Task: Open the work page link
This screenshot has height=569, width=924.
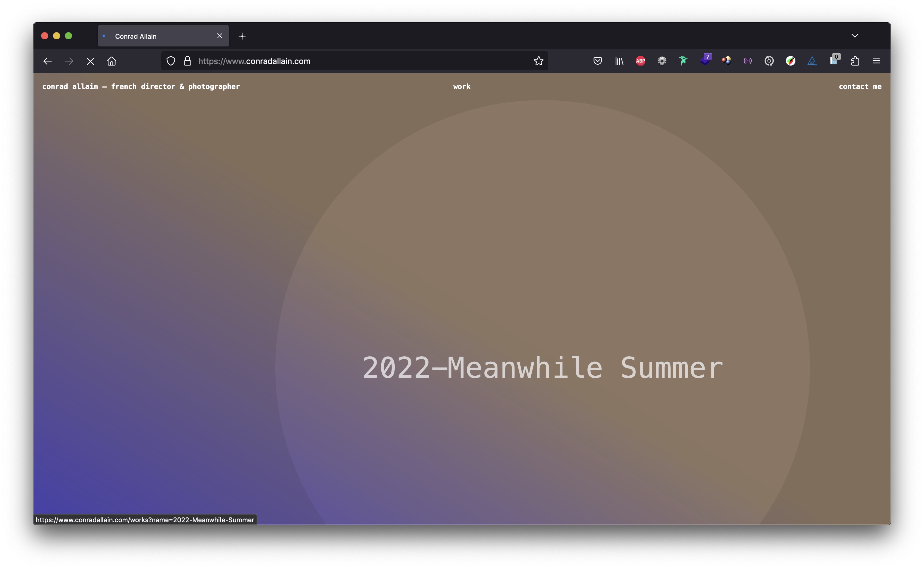Action: coord(462,87)
